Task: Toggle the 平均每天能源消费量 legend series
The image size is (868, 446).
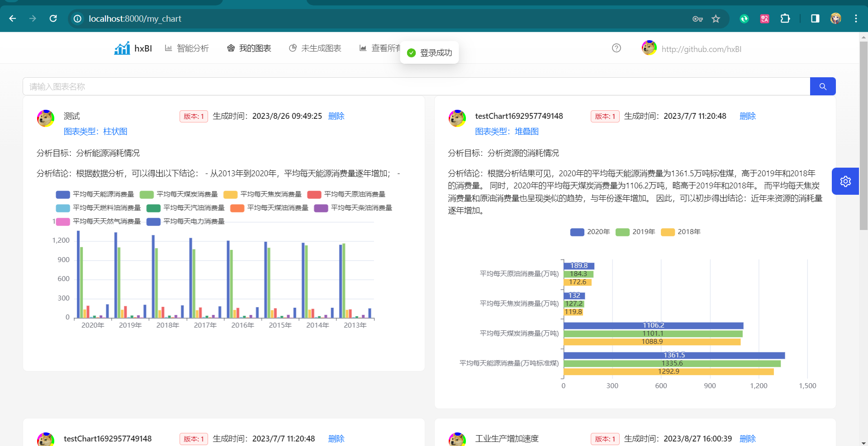Action: click(95, 194)
